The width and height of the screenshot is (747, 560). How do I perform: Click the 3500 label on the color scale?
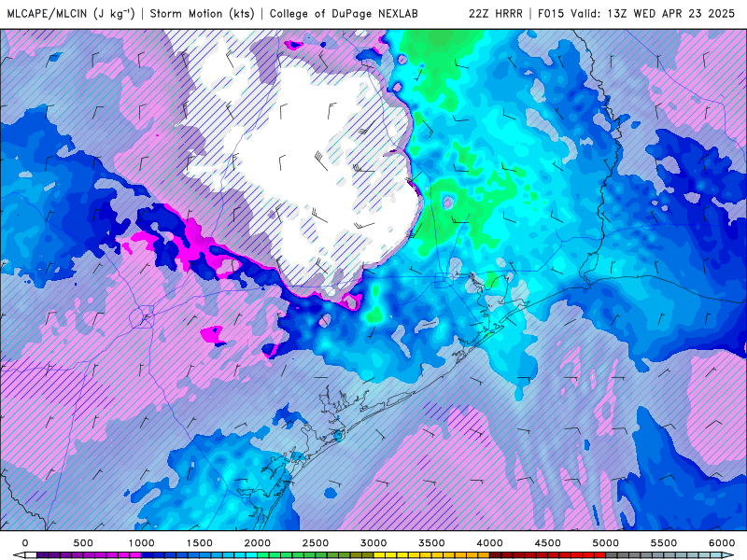click(x=432, y=543)
